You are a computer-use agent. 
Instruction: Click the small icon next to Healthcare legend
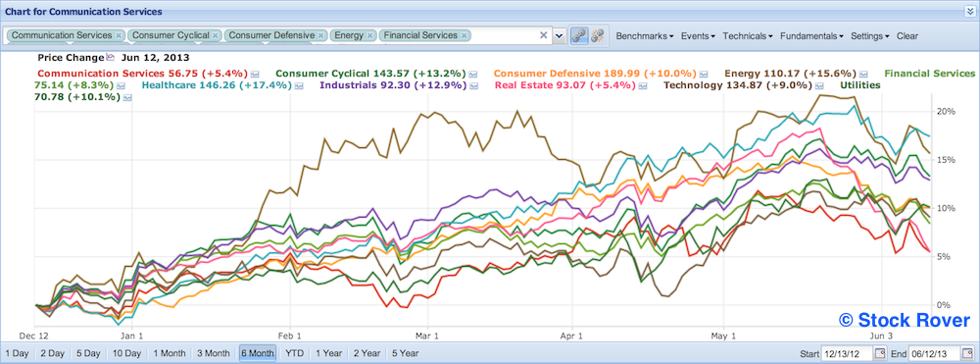tap(299, 85)
